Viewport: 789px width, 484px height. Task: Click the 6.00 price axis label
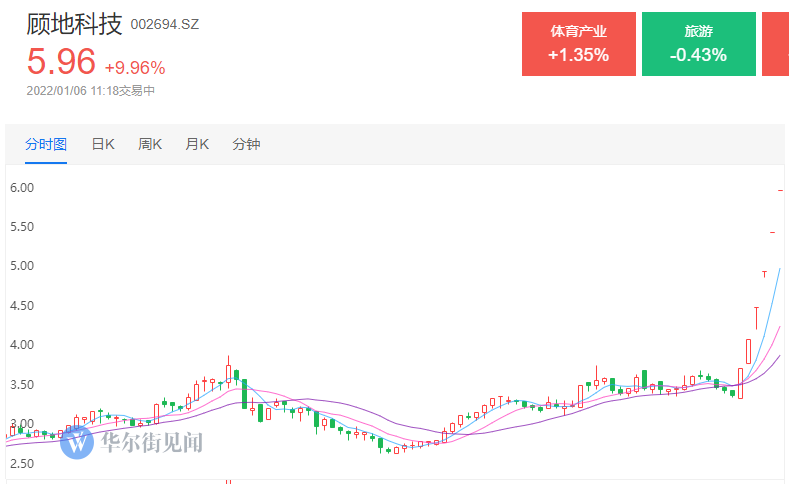pos(22,188)
